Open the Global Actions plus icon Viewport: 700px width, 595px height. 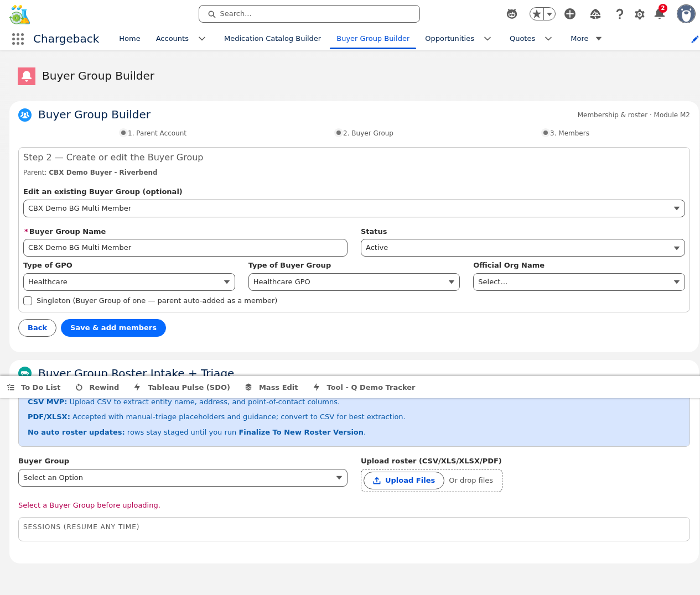coord(570,14)
